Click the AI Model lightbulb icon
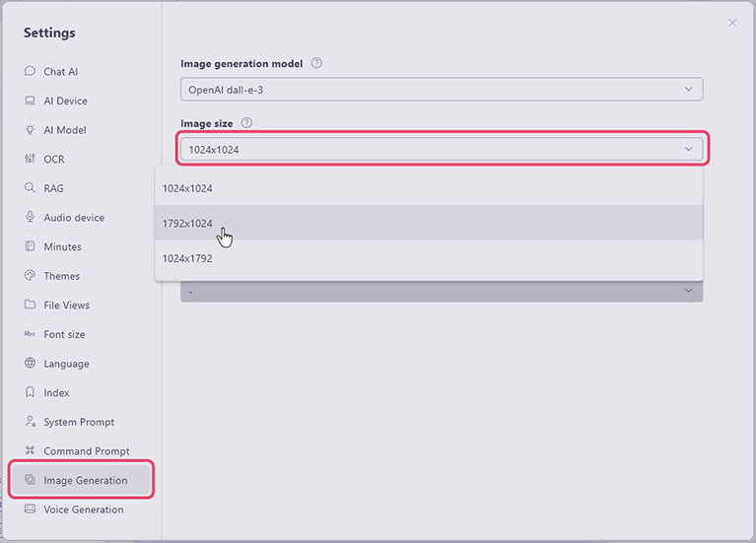756x543 pixels. click(30, 130)
